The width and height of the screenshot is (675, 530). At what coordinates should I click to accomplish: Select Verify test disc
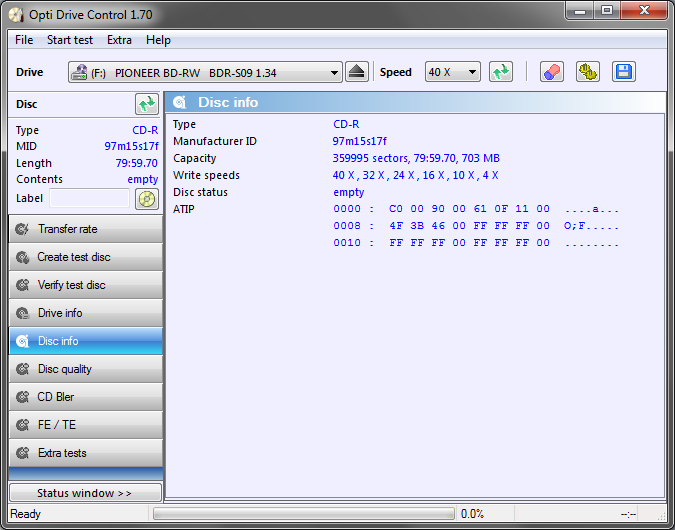click(x=86, y=285)
